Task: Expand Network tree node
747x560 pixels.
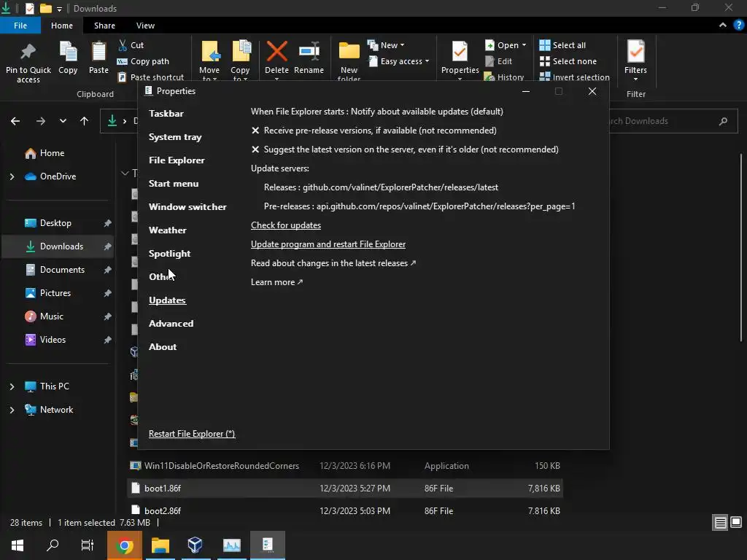Action: coord(12,410)
